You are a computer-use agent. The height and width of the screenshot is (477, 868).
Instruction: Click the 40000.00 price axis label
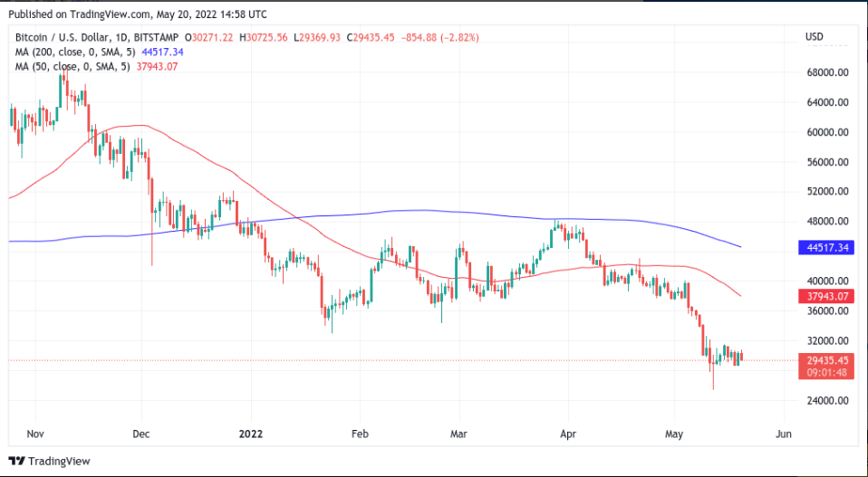(x=826, y=281)
